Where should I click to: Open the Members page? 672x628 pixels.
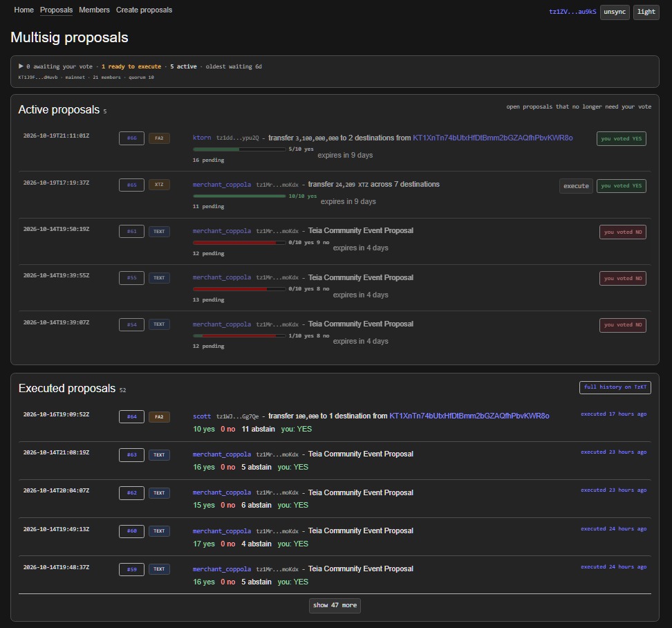point(94,10)
